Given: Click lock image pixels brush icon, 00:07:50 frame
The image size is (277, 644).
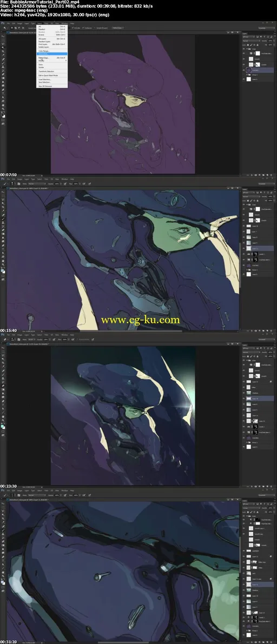Looking at the screenshot, I should click(x=251, y=45).
